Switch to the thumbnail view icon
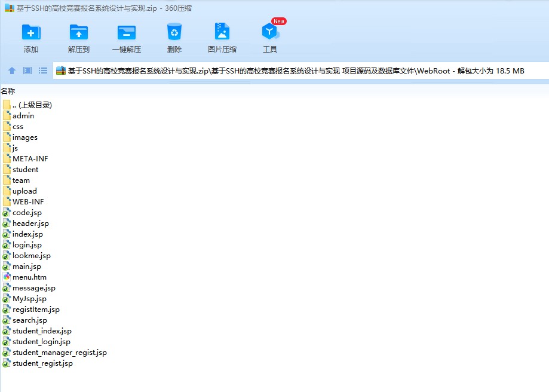 point(27,71)
